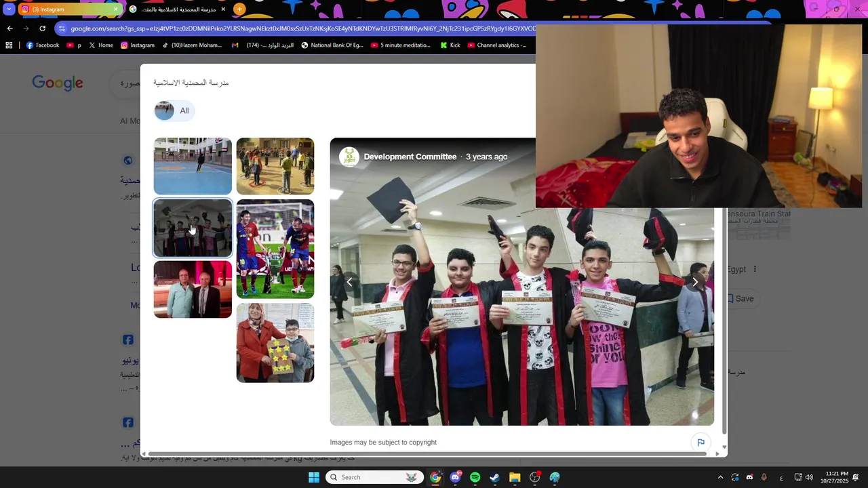Open the volume speaker icon in tray
The width and height of the screenshot is (868, 488).
[x=809, y=477]
